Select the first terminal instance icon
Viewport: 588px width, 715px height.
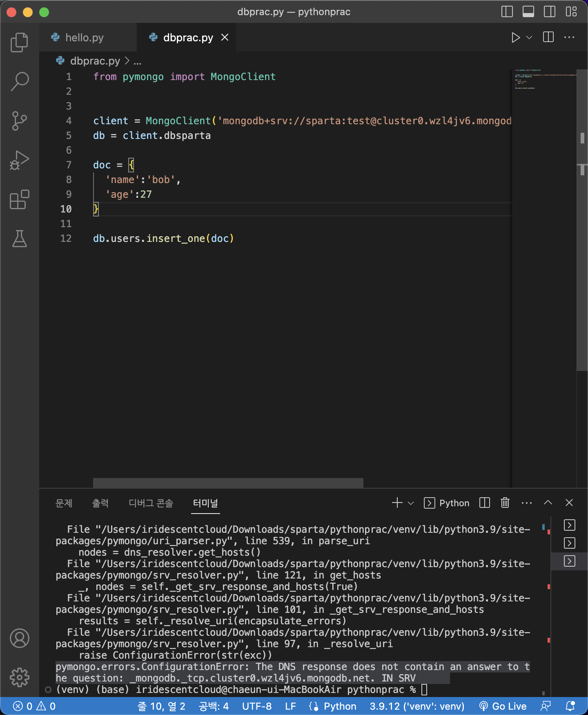(x=569, y=525)
